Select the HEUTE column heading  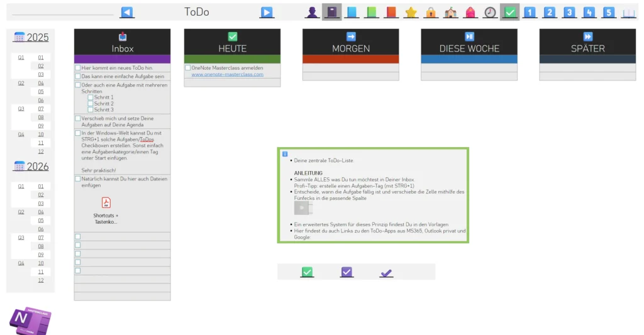click(x=233, y=48)
